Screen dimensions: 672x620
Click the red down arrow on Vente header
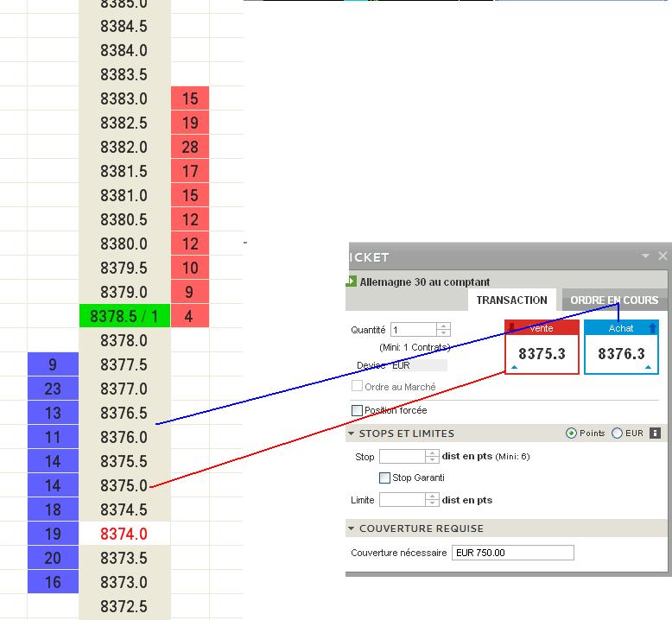click(511, 328)
